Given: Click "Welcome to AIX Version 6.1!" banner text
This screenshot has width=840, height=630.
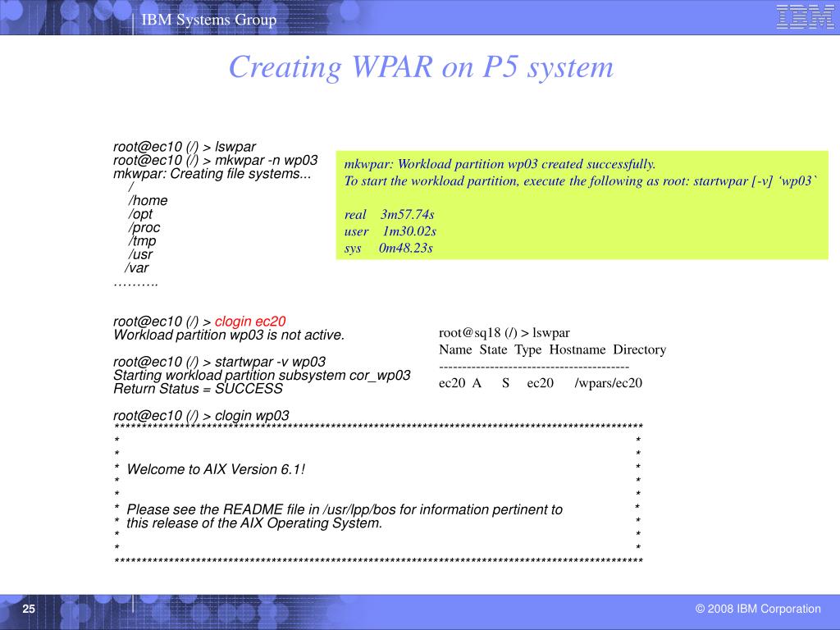Looking at the screenshot, I should [216, 469].
